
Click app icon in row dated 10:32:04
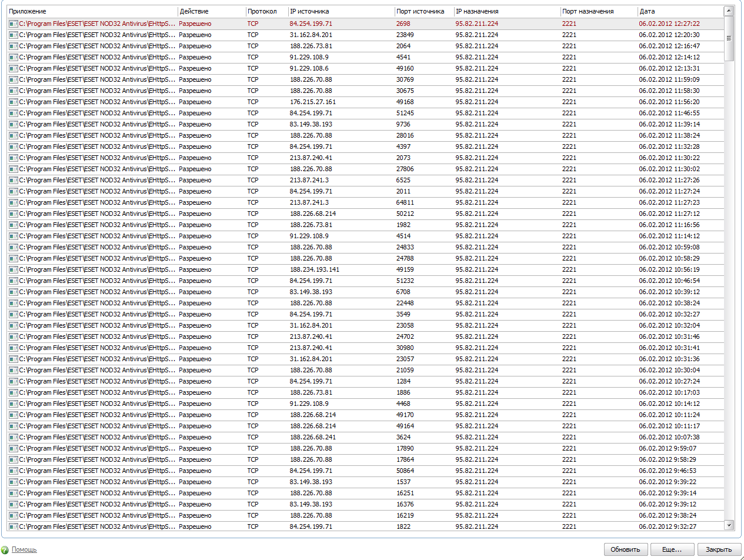click(14, 326)
